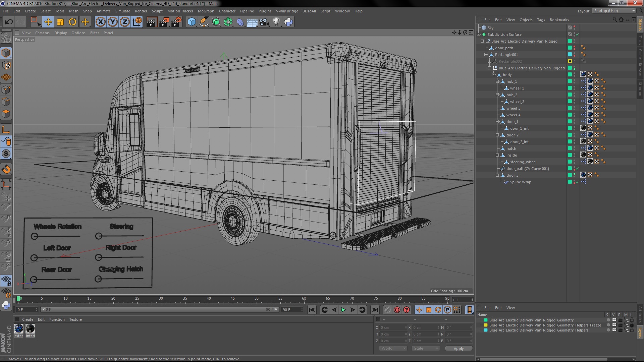Open the MoGraph menu
The image size is (644, 362).
click(206, 11)
